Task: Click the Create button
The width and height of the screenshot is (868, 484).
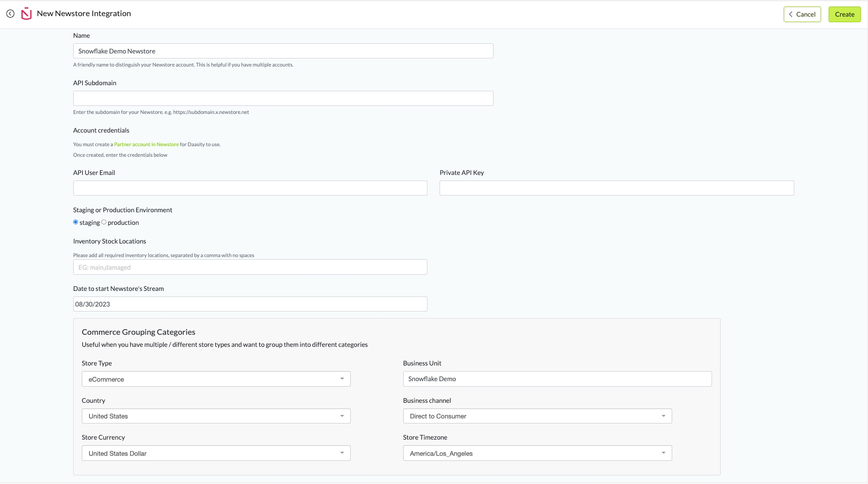Action: pyautogui.click(x=844, y=14)
